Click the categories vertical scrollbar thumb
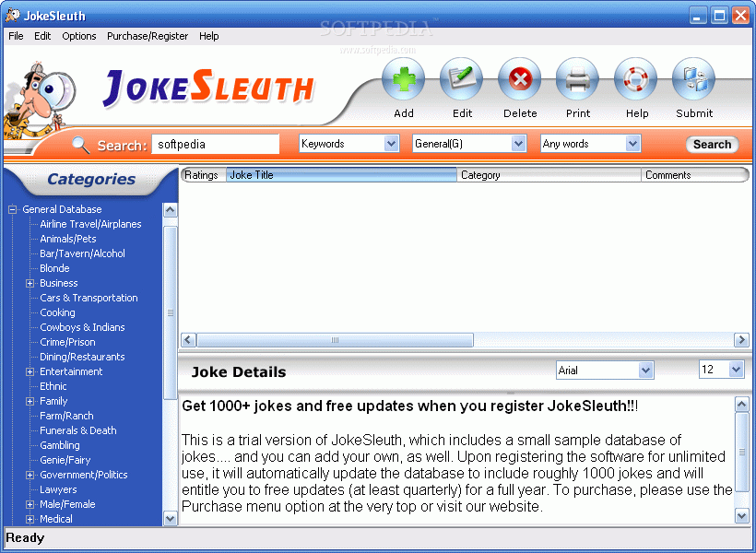The image size is (756, 553). pyautogui.click(x=171, y=312)
